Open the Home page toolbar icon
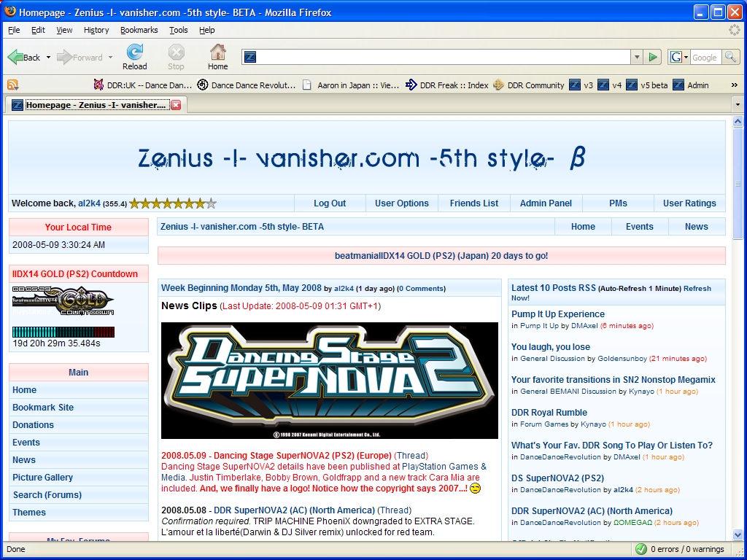This screenshot has height=560, width=747. pos(217,52)
